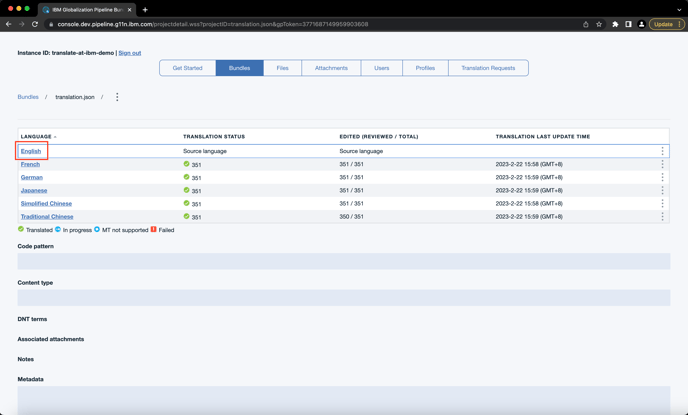Image resolution: width=688 pixels, height=415 pixels.
Task: Click the green status icon for Simplified Chinese
Action: 186,203
